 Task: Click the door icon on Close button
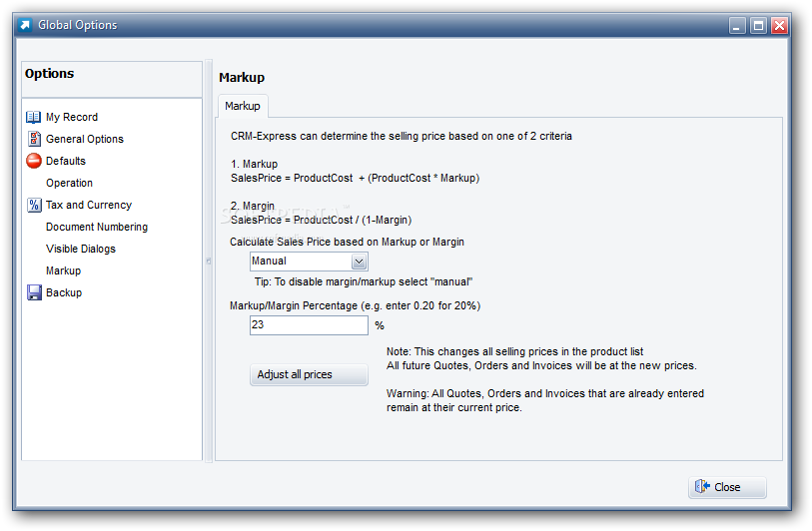coord(702,486)
